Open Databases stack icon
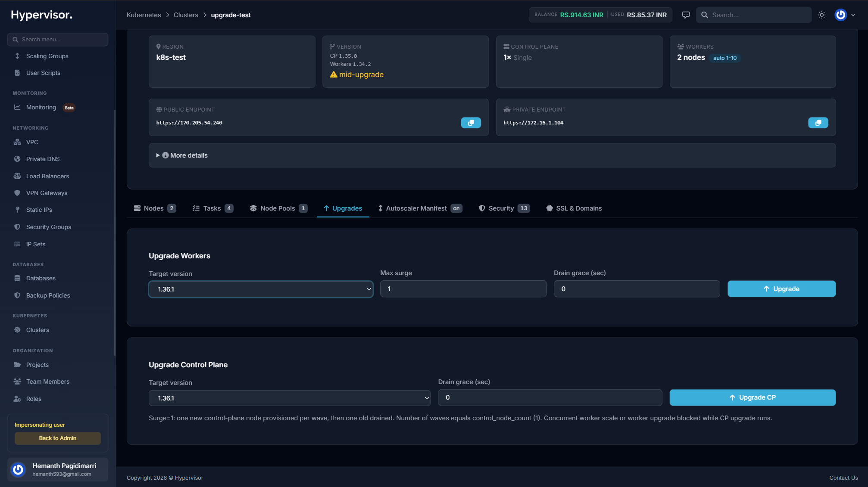 tap(17, 278)
